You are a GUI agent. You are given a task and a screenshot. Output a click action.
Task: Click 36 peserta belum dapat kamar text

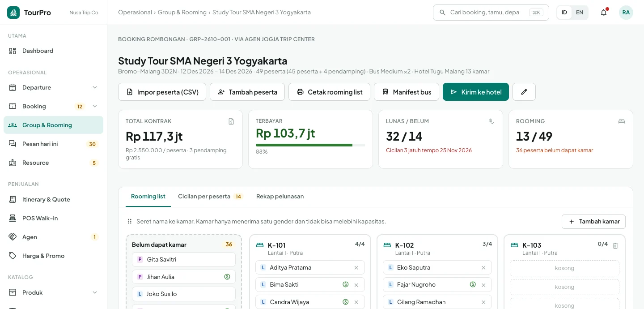(x=555, y=150)
